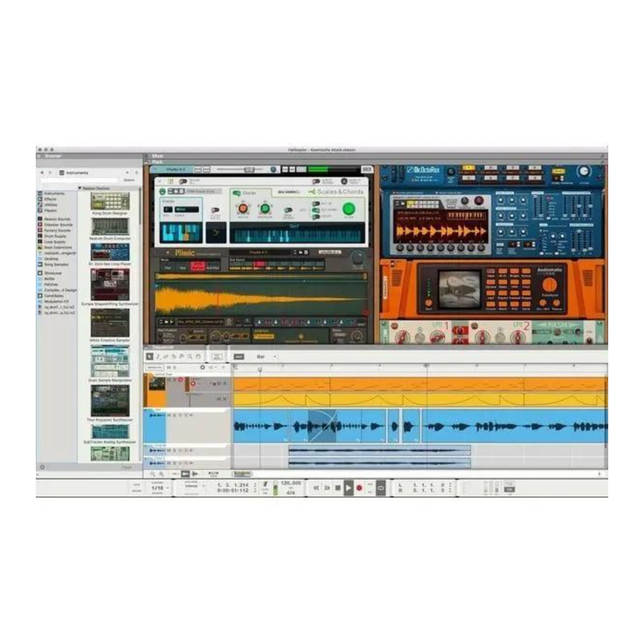Click the Browser search input field

[80, 180]
